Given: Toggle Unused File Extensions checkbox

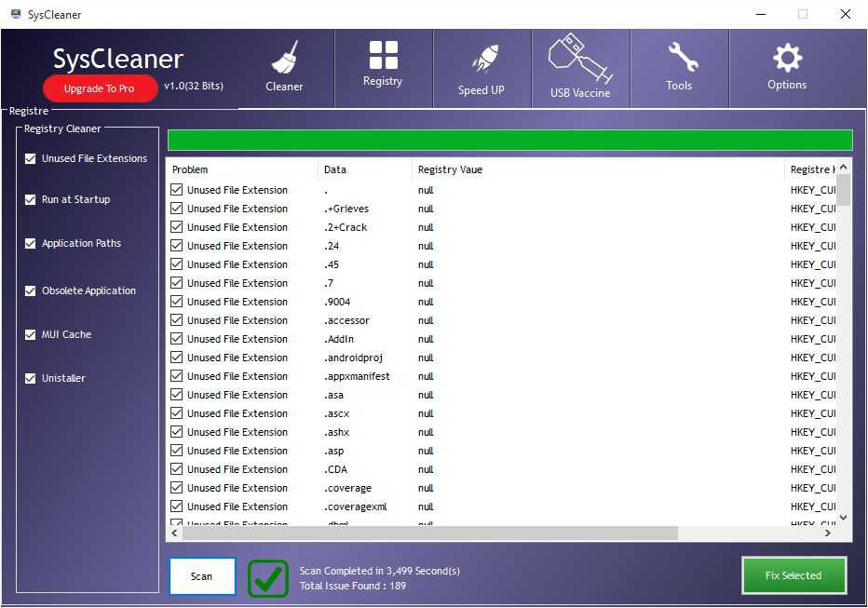Looking at the screenshot, I should [x=31, y=159].
